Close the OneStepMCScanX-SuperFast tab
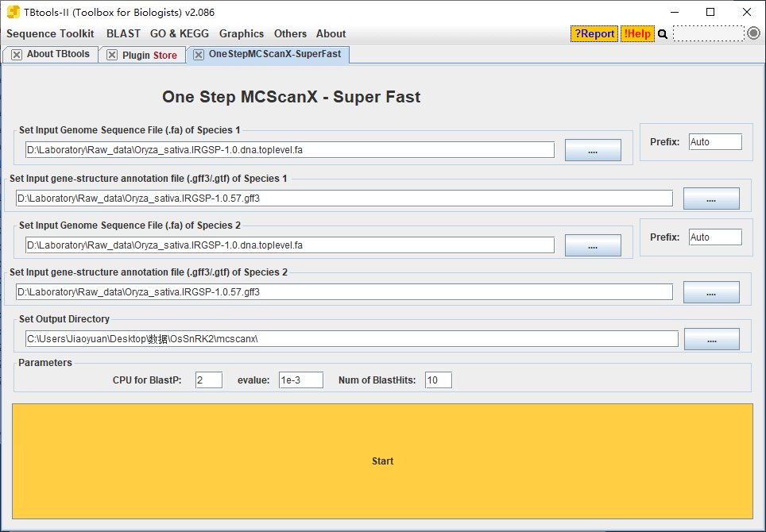Screen dimensions: 766x532 pyautogui.click(x=199, y=55)
